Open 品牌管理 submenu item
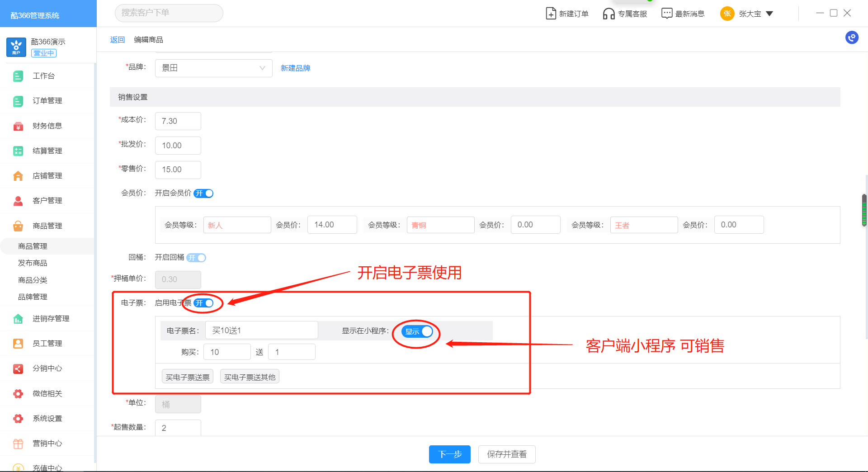The width and height of the screenshot is (868, 472). coord(33,297)
